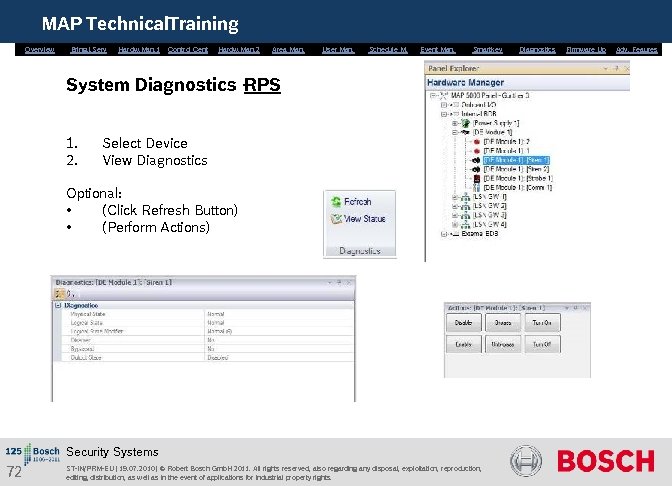Click red icon of DE Module 1: 2

[477, 141]
